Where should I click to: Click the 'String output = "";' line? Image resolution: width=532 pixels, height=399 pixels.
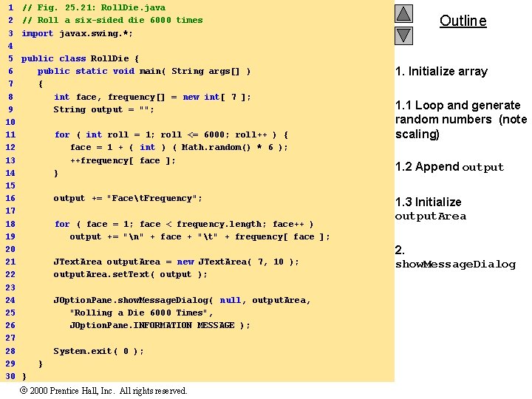(104, 109)
